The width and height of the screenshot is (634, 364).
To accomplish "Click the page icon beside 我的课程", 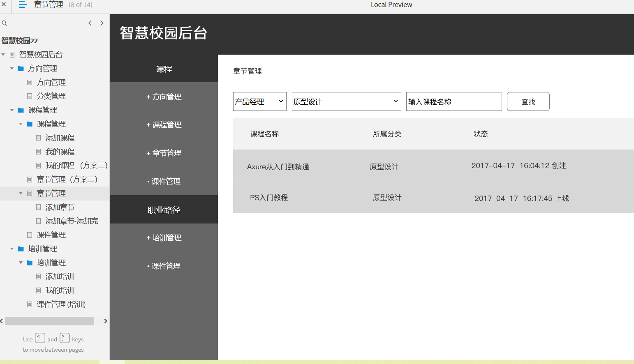I will pyautogui.click(x=38, y=152).
